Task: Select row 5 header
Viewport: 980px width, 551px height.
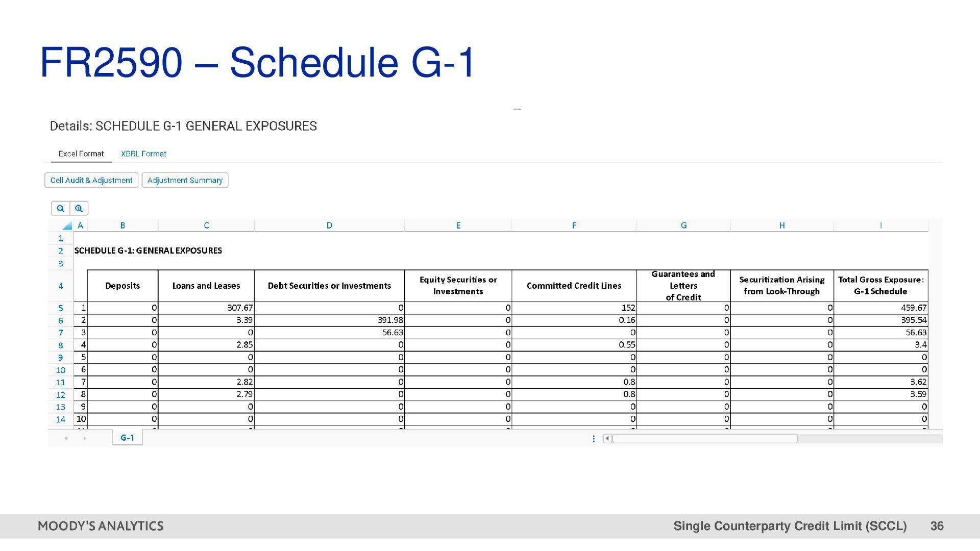Action: pos(60,308)
